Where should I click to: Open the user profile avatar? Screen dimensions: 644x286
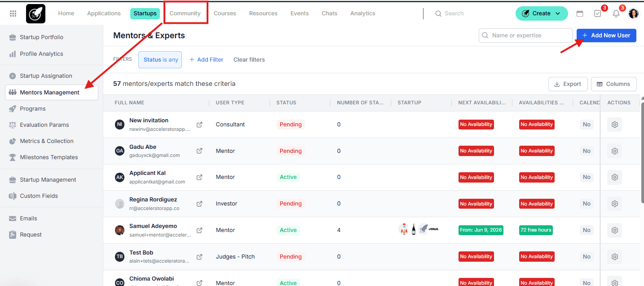634,13
